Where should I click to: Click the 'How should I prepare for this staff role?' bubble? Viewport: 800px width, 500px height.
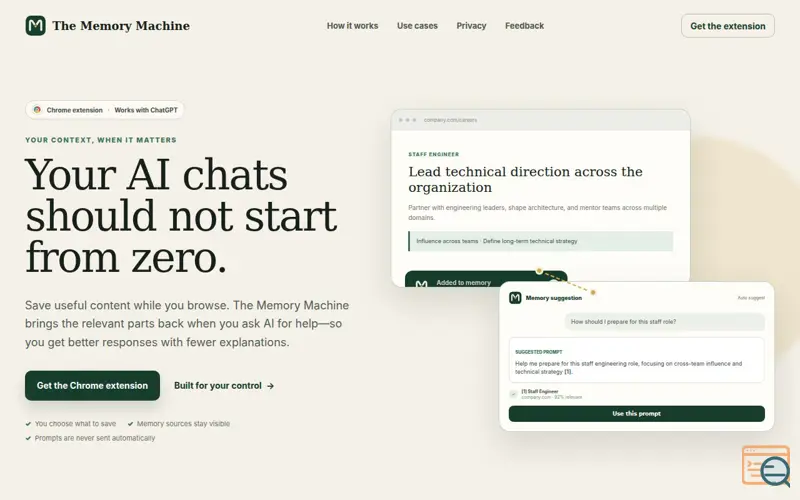pos(665,322)
